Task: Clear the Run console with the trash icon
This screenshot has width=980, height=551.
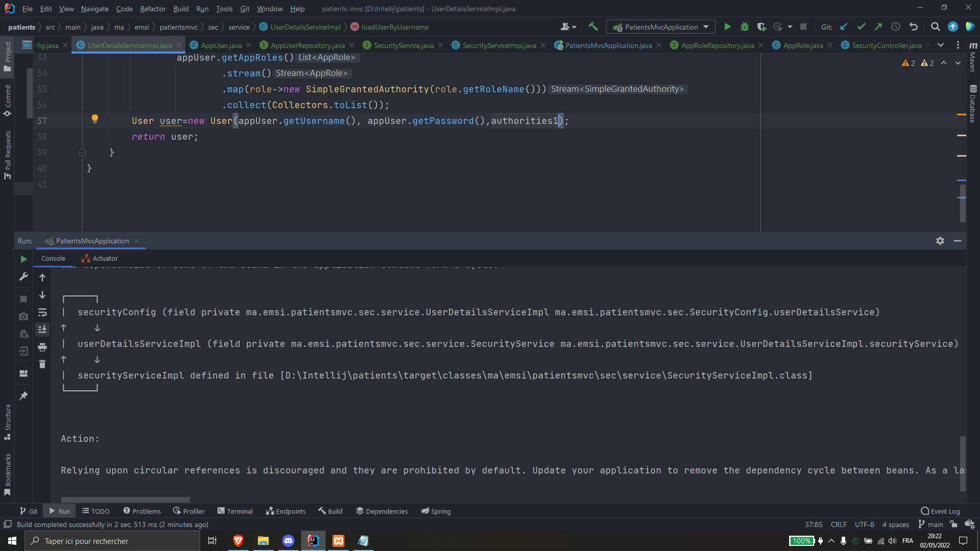Action: tap(42, 364)
